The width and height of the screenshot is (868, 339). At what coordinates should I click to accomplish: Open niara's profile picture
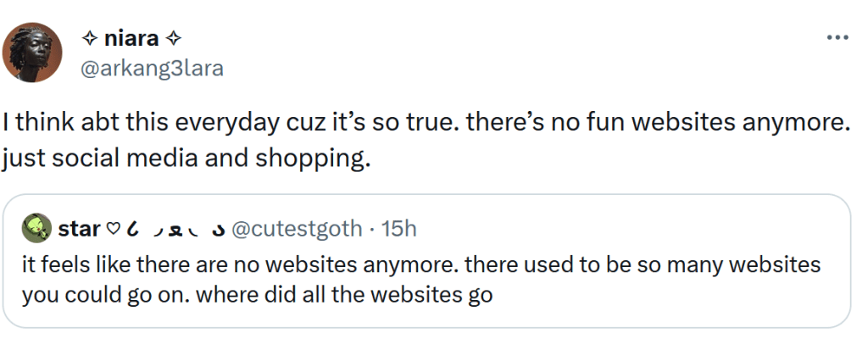coord(33,53)
